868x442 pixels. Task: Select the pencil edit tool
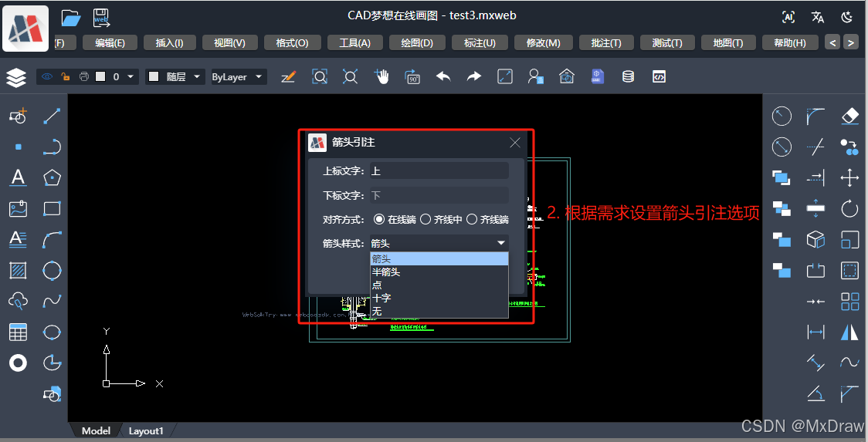(288, 76)
